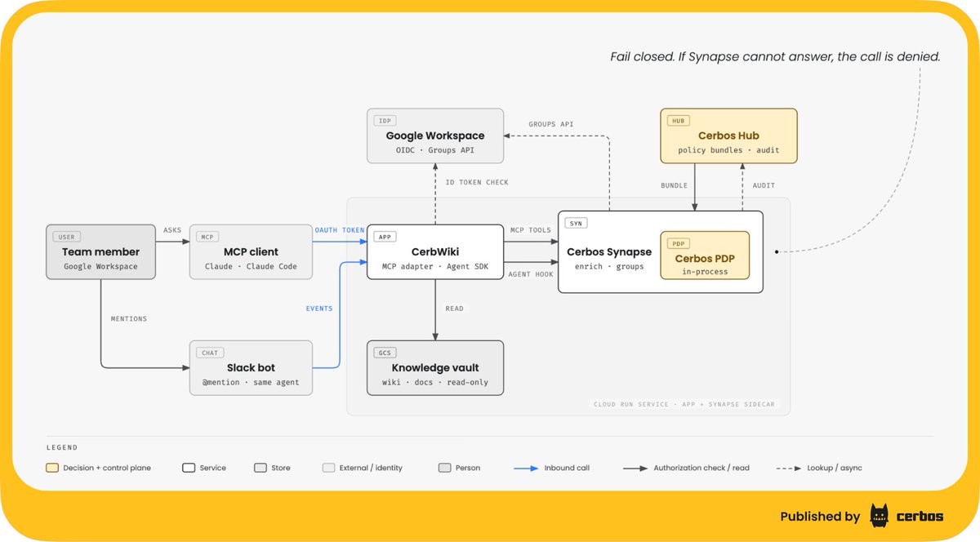
Task: Click the External / identity legend swatch
Action: point(328,468)
